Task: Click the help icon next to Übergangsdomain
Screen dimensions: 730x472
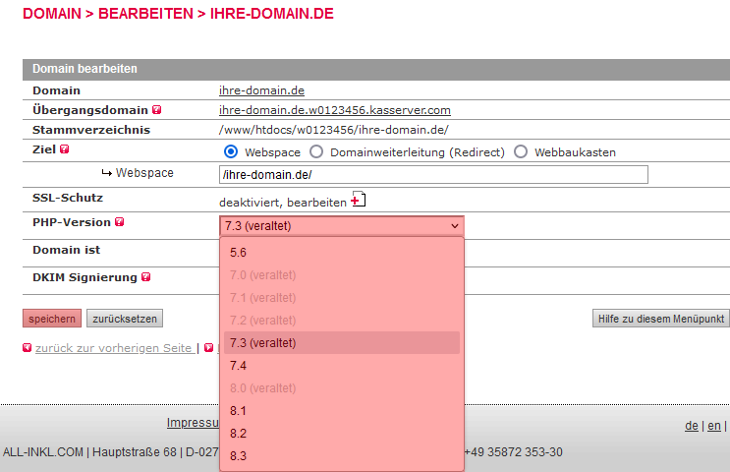Action: click(157, 110)
